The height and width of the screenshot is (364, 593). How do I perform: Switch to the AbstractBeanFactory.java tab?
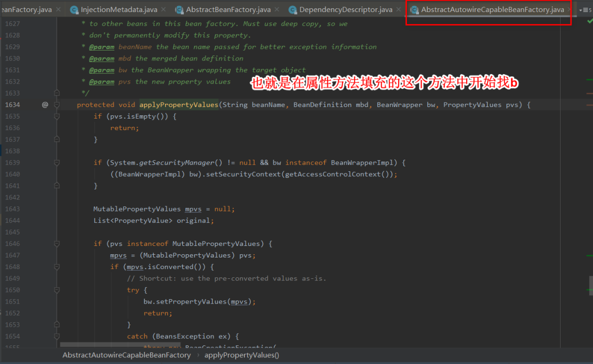pyautogui.click(x=228, y=10)
